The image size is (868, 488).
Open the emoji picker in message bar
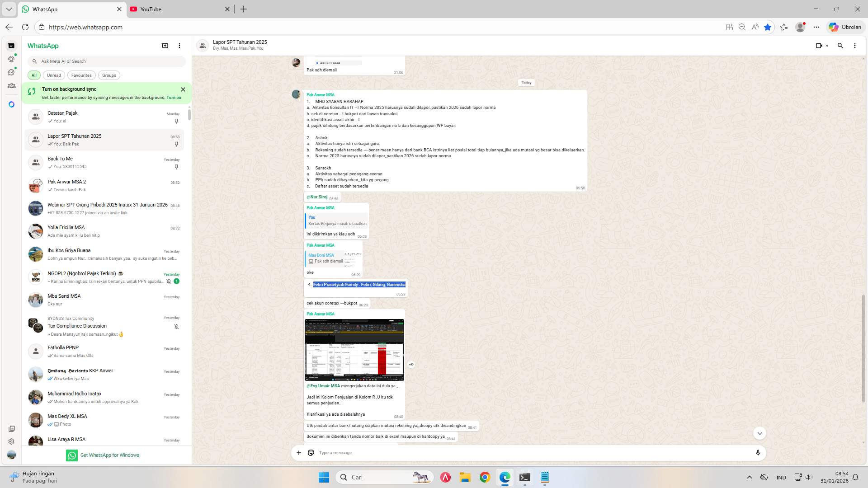point(311,452)
